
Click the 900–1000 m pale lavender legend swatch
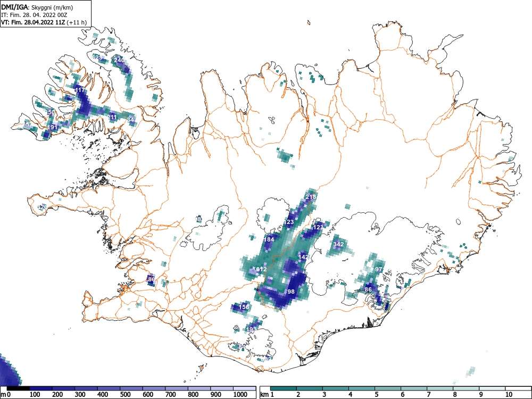[222, 388]
